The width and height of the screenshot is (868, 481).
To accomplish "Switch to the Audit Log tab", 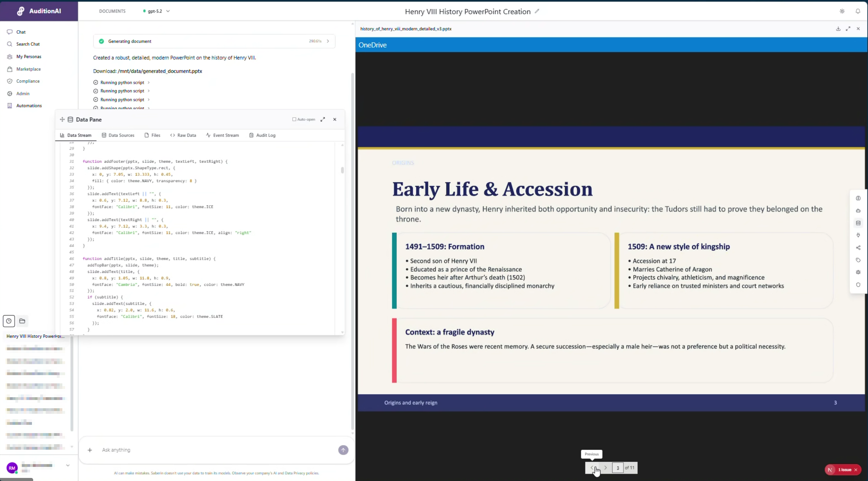I will [x=265, y=135].
